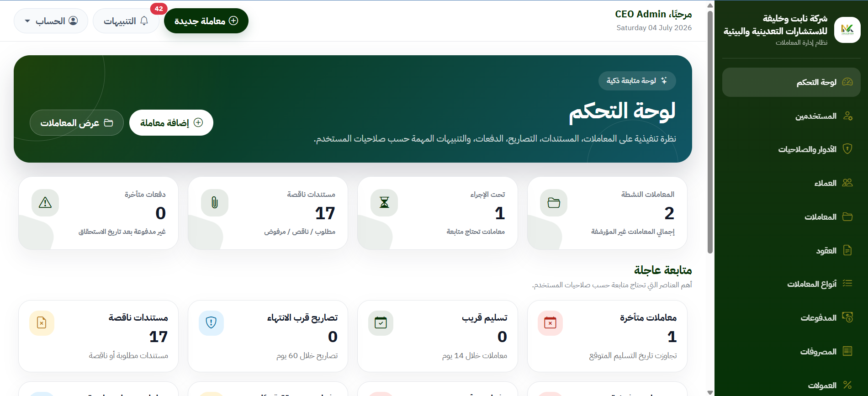
Task: Open المصروفات in the sidebar
Action: (791, 352)
